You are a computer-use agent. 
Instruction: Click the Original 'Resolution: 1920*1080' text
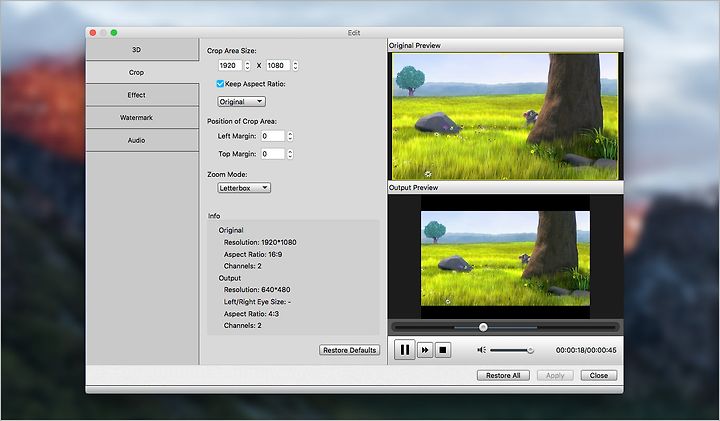point(260,242)
